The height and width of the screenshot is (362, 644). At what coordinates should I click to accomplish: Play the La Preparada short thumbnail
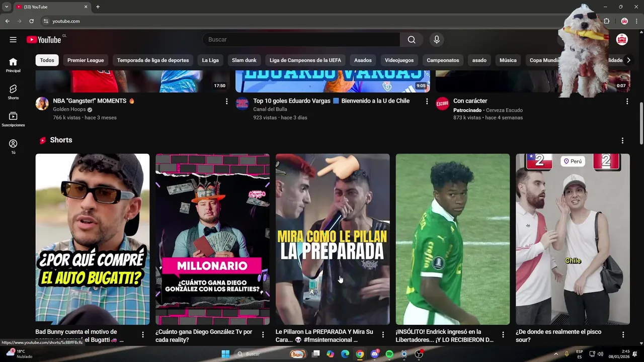click(x=333, y=239)
